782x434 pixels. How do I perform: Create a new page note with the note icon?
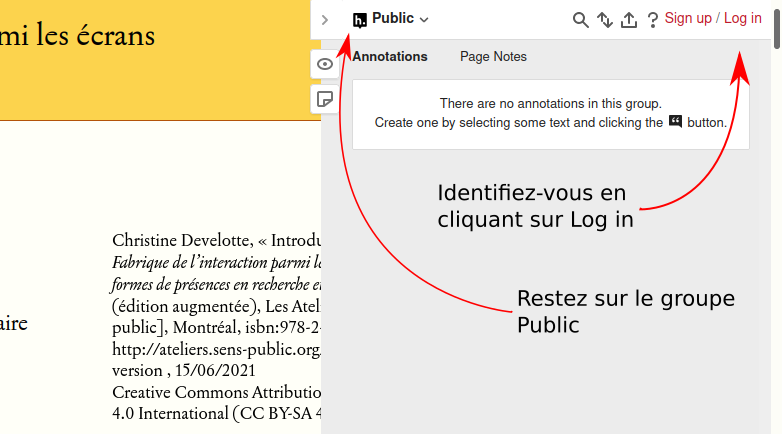point(325,98)
